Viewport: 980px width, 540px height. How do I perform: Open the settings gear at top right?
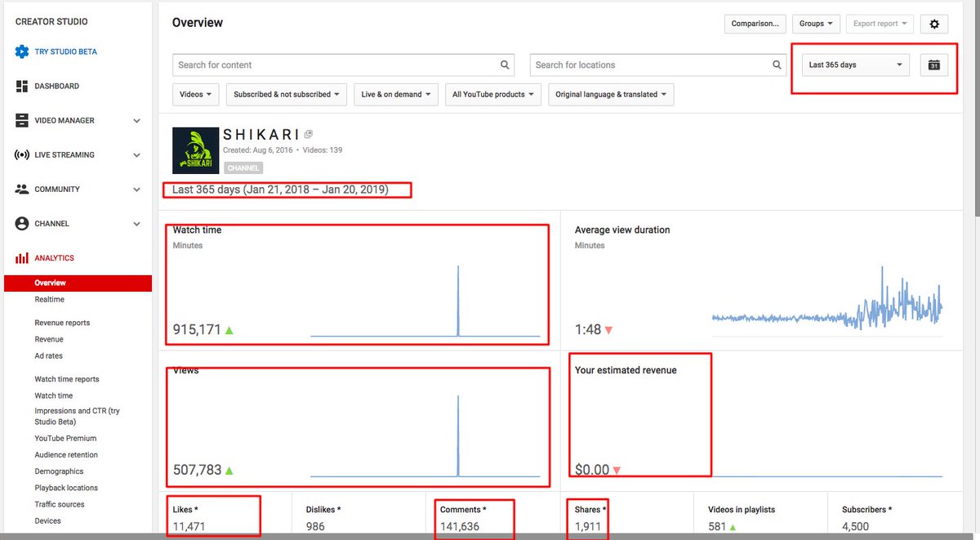(x=934, y=24)
